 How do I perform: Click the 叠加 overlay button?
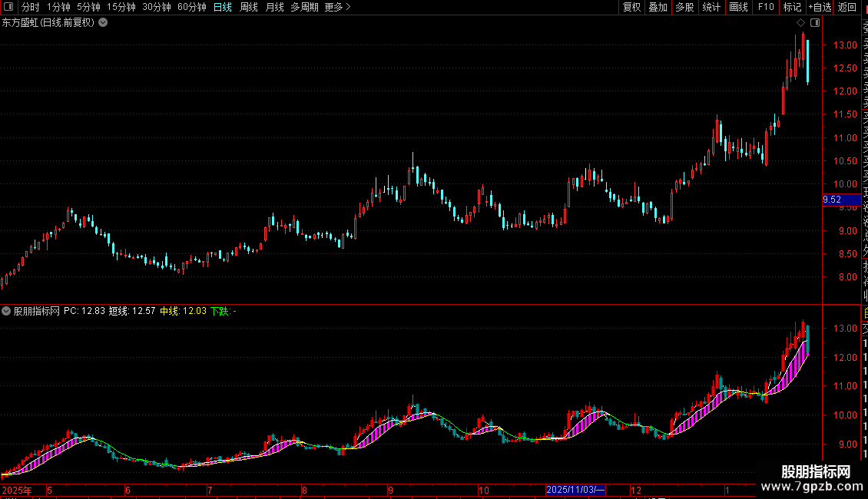[658, 7]
